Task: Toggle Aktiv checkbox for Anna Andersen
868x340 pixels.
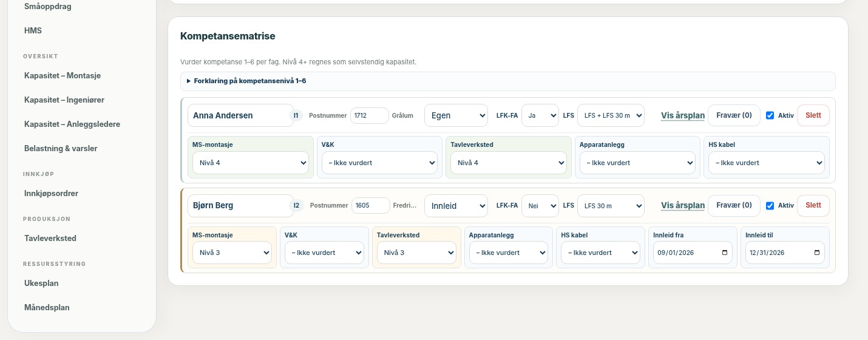Action: [770, 115]
